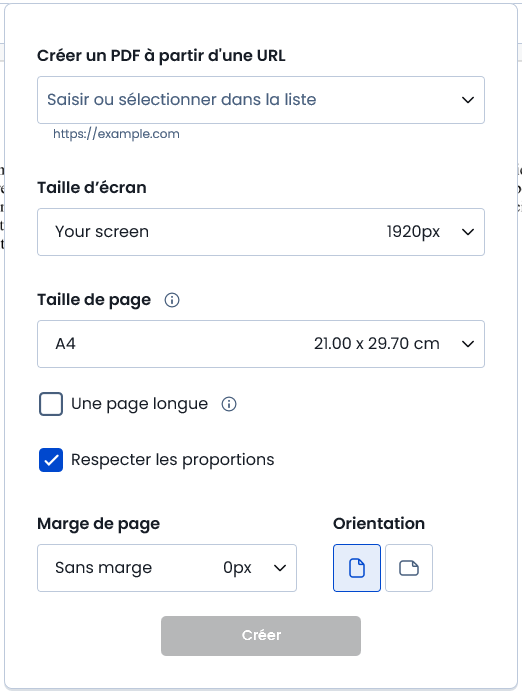522x693 pixels.
Task: Click the greyed-out Créer button
Action: point(261,636)
